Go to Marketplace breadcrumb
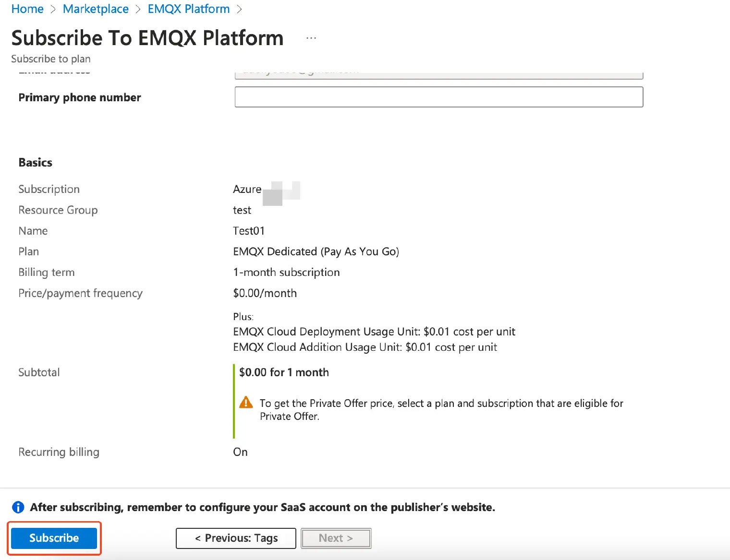Viewport: 730px width, 560px height. [x=96, y=9]
